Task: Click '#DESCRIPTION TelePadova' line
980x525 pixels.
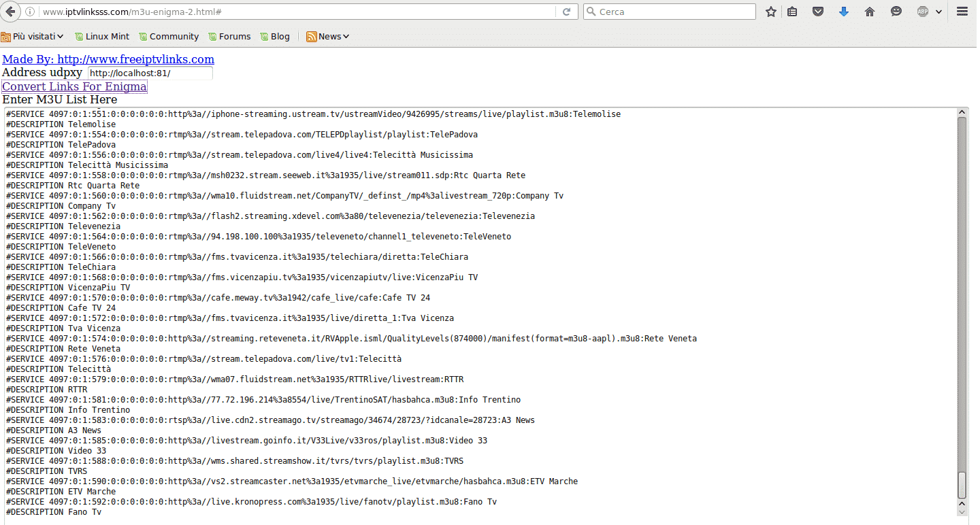Action: click(x=61, y=145)
